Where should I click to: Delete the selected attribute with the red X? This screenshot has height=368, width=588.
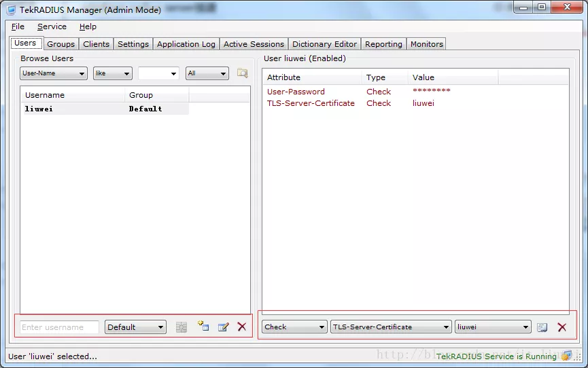pyautogui.click(x=561, y=327)
